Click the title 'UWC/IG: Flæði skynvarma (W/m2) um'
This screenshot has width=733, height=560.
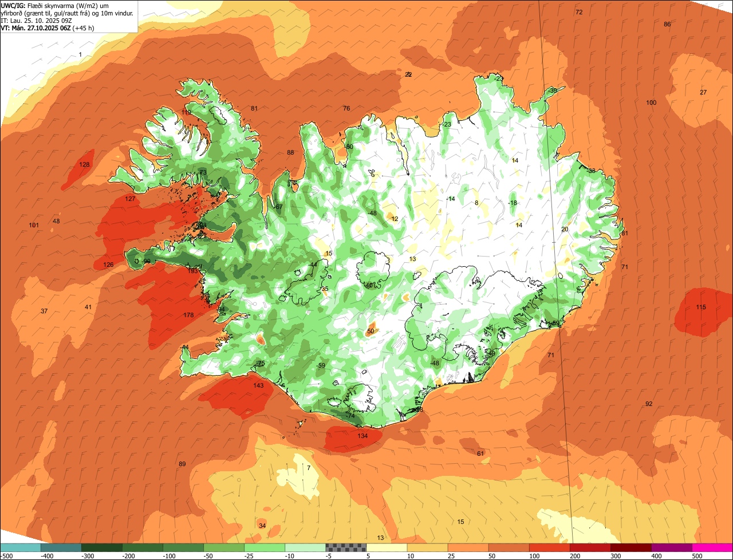coord(56,6)
